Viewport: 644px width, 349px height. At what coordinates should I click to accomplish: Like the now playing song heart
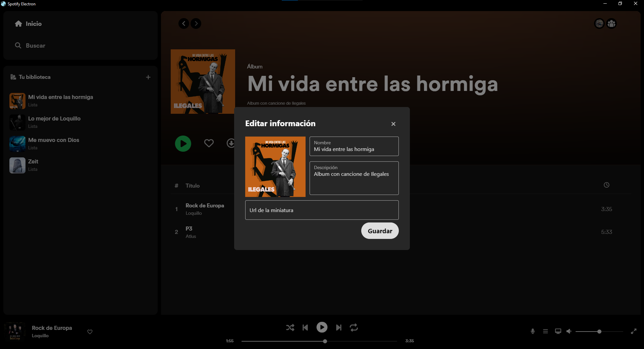[90, 332]
